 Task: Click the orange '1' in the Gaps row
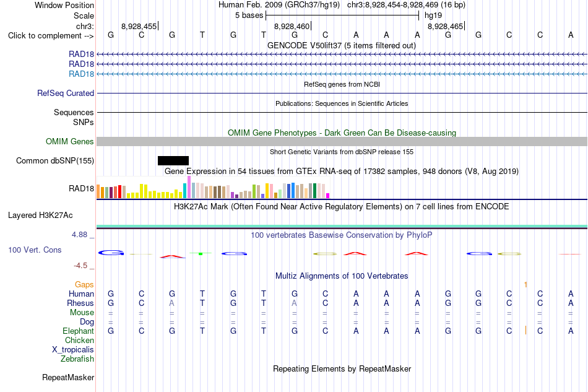tap(525, 285)
